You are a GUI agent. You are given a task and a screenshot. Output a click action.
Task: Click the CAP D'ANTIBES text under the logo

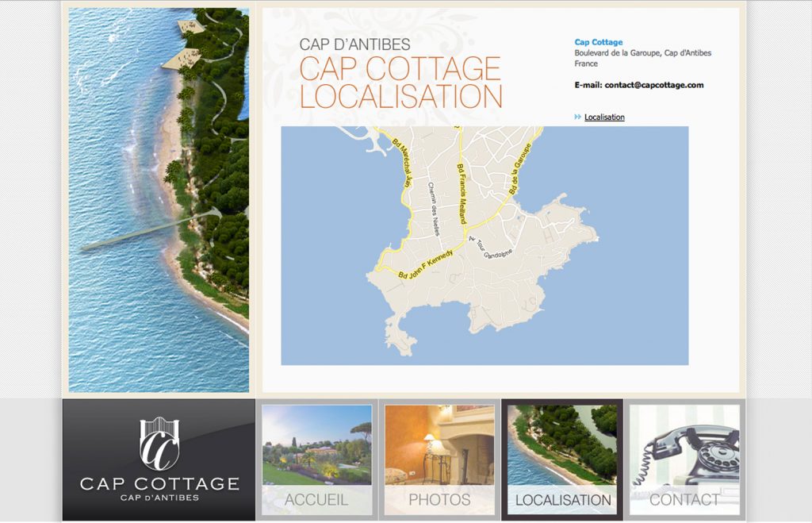pos(159,498)
